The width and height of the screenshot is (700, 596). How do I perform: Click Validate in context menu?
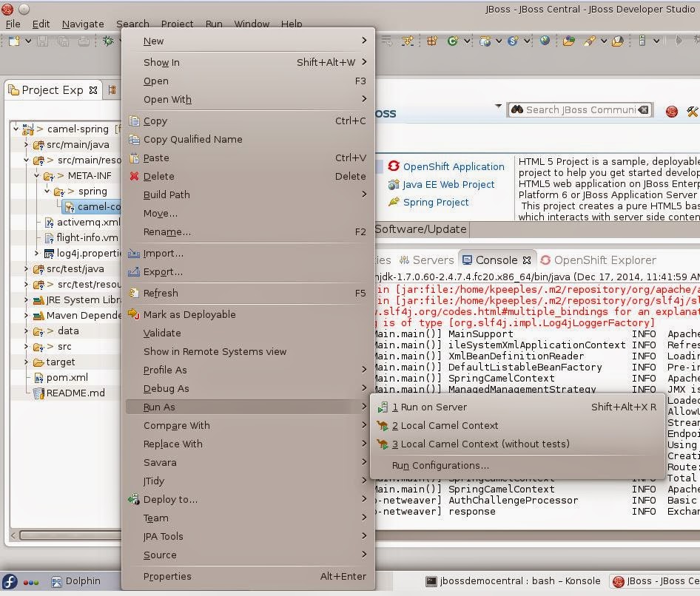coord(248,333)
